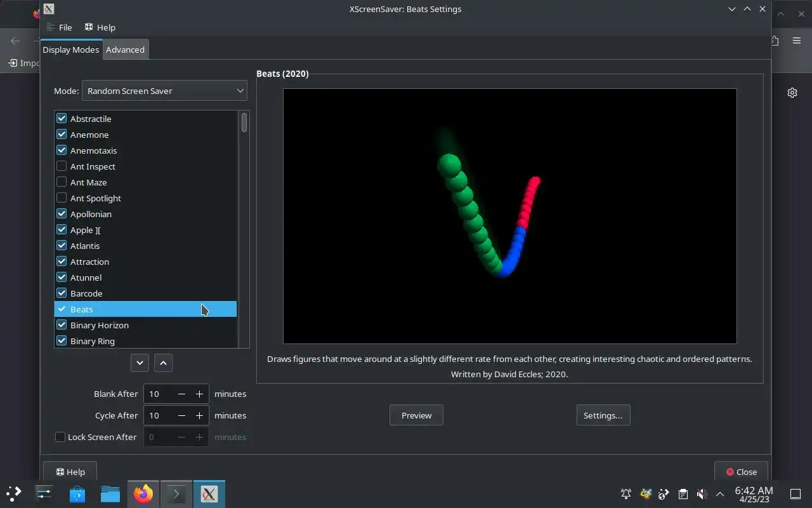Click the XScreenSaver taskbar icon
The height and width of the screenshot is (508, 812).
click(209, 493)
